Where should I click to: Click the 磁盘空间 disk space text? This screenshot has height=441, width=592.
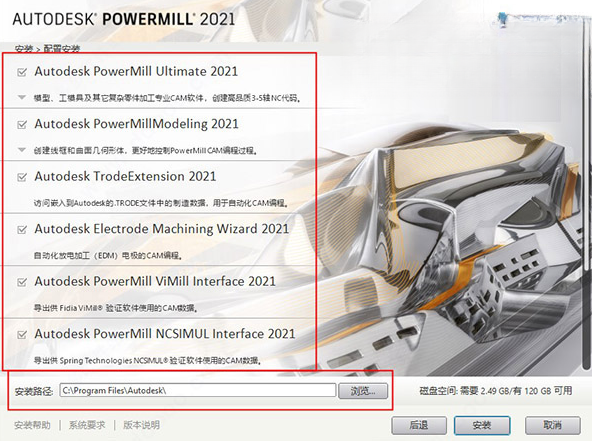click(x=496, y=391)
